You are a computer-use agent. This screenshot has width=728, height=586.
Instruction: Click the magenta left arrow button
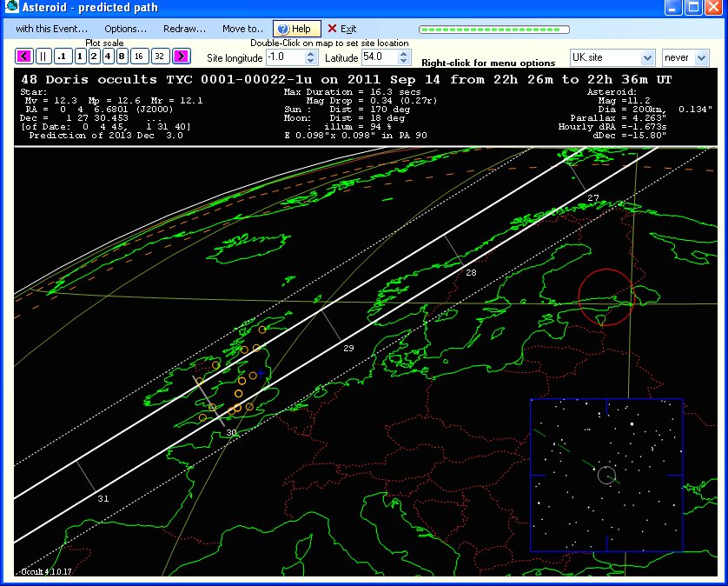click(x=24, y=57)
